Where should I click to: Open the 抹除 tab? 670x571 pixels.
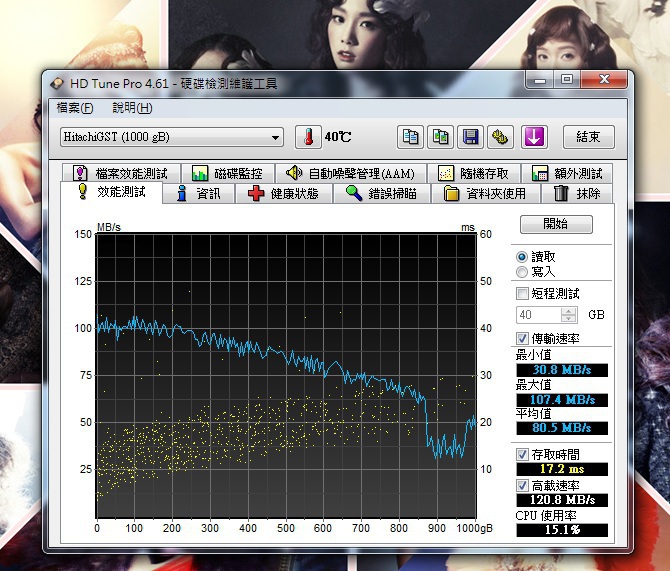(x=577, y=194)
